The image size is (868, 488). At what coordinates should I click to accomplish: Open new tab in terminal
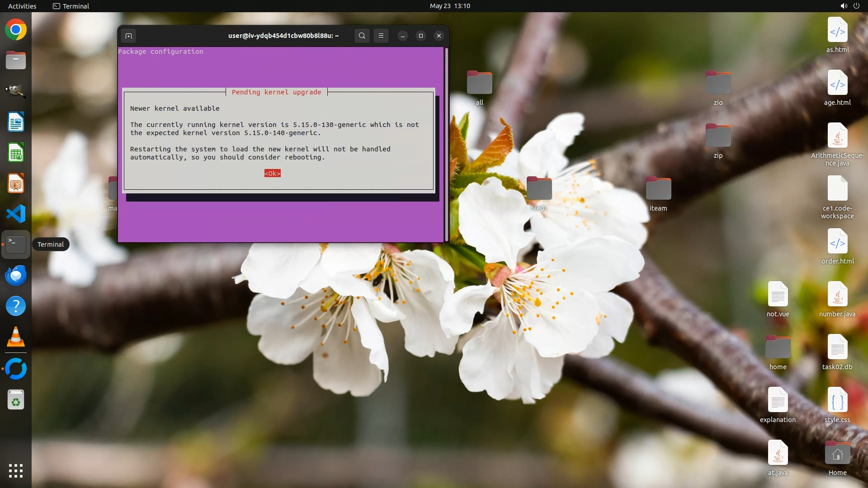(128, 36)
